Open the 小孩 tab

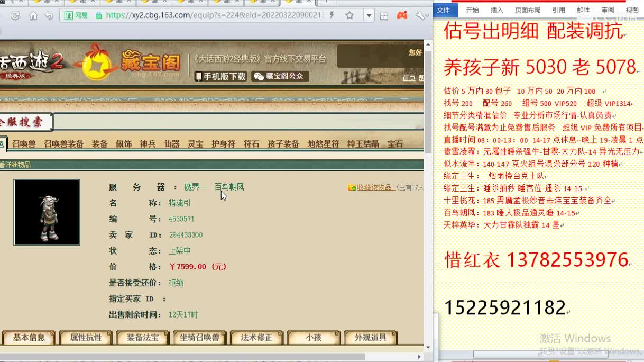coord(314,338)
